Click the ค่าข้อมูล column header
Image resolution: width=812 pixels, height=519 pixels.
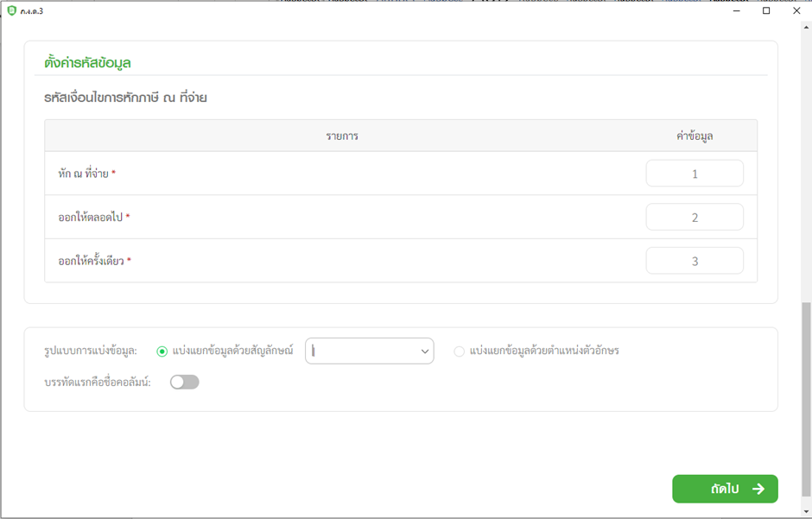coord(694,136)
